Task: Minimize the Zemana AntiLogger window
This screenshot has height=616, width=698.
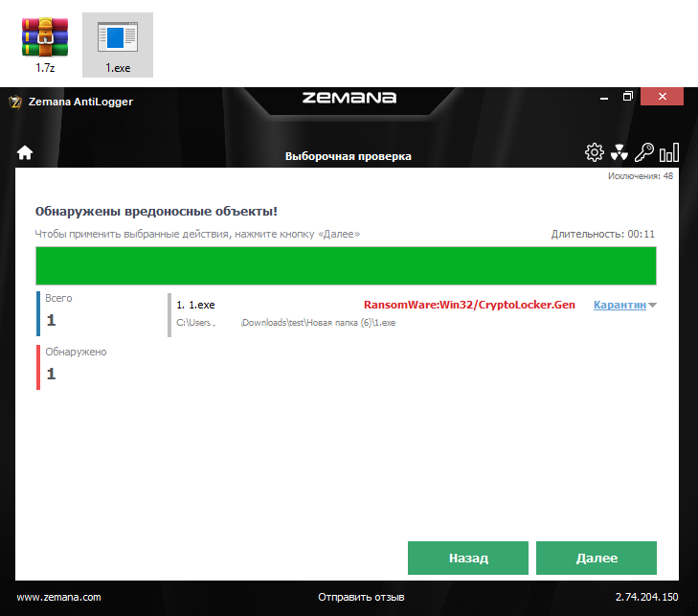Action: [x=604, y=97]
